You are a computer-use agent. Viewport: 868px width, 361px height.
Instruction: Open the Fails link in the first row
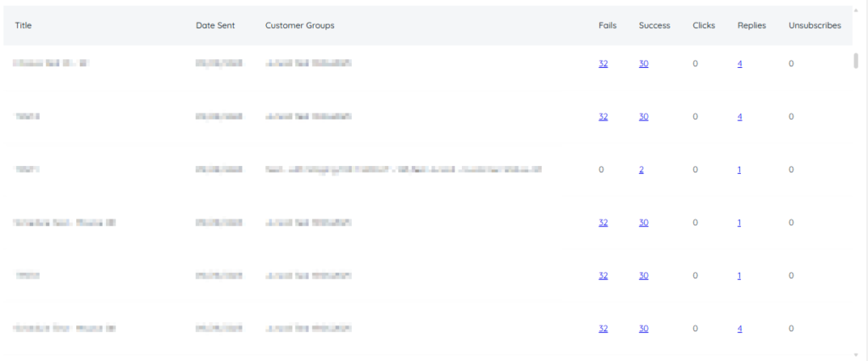(x=603, y=64)
